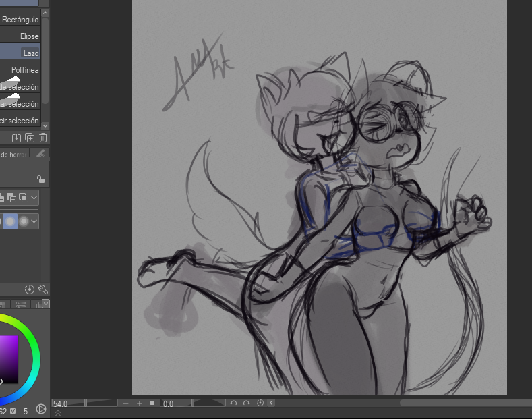Open the color set palette tab
This screenshot has height=419, width=532.
point(38,304)
